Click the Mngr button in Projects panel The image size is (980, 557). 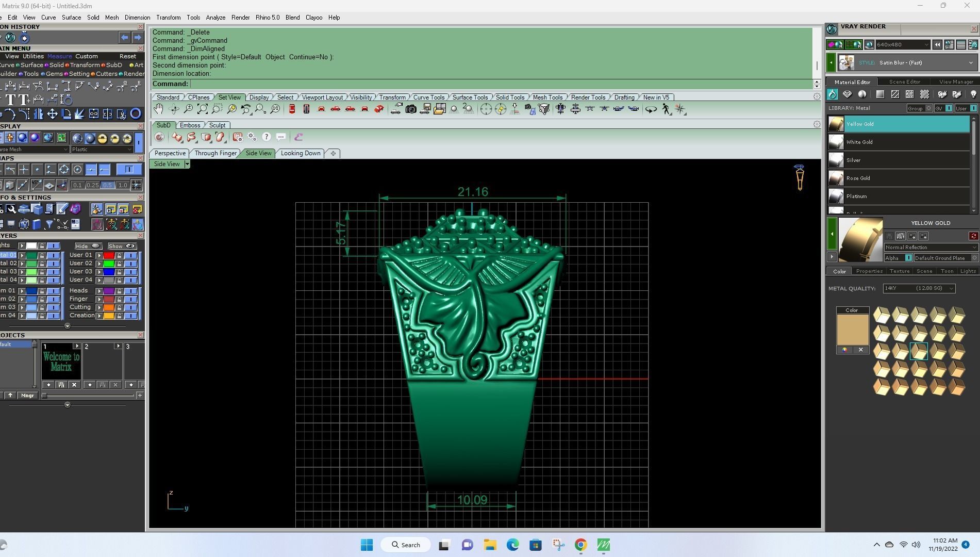27,396
